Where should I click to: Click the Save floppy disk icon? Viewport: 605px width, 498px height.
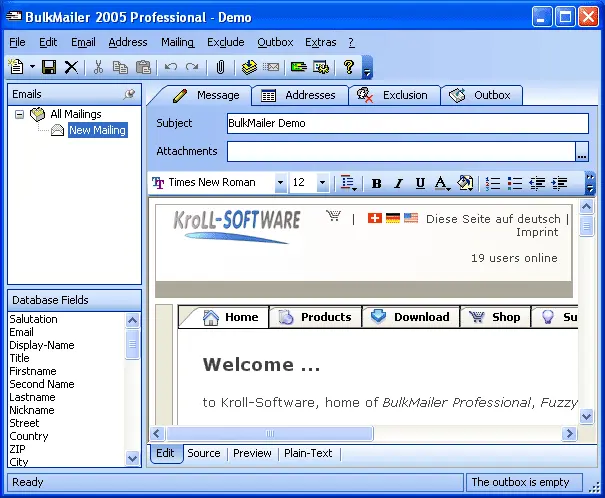pos(49,67)
